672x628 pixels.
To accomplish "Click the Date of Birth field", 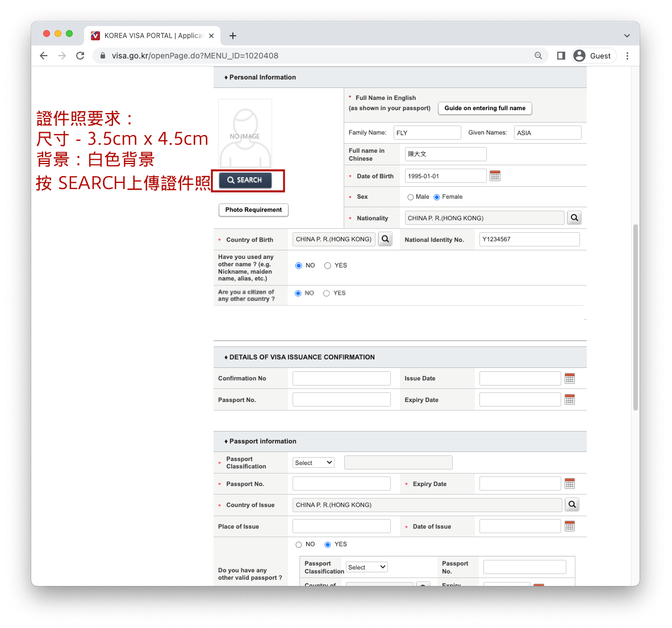I will point(446,175).
